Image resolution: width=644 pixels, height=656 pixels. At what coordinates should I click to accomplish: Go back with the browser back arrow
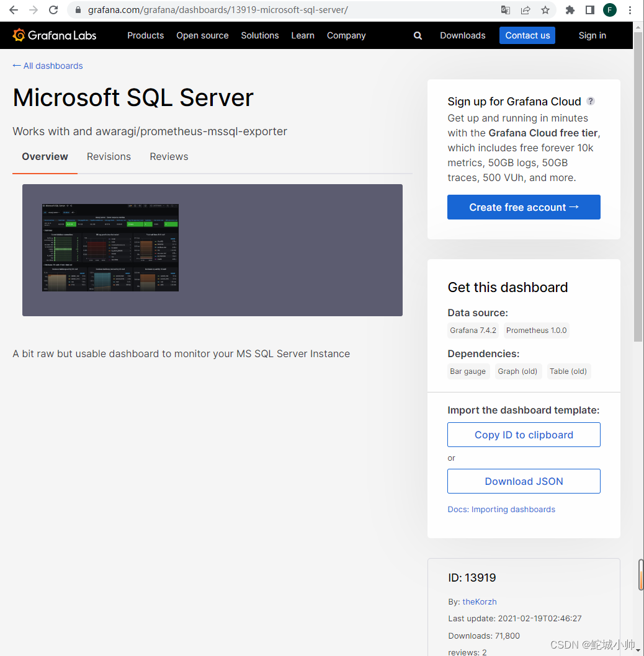[14, 10]
